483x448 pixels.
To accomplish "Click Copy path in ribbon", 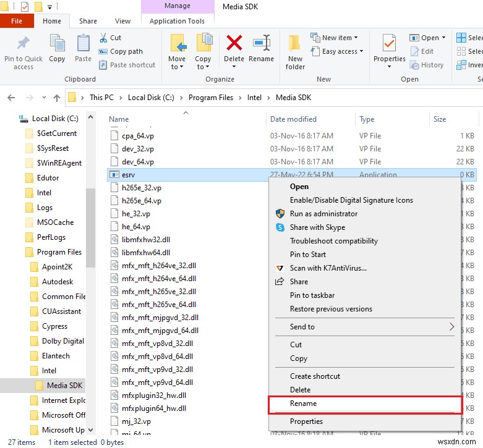I will (121, 51).
